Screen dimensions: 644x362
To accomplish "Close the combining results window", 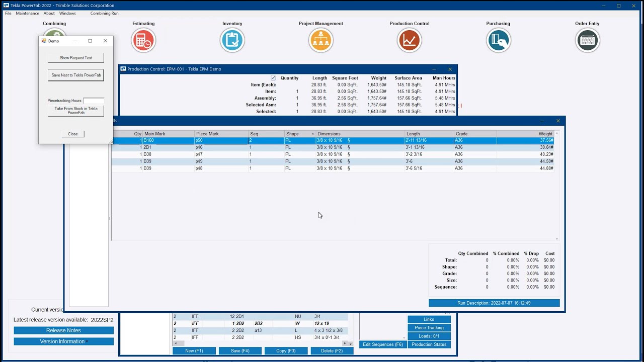I will [558, 121].
